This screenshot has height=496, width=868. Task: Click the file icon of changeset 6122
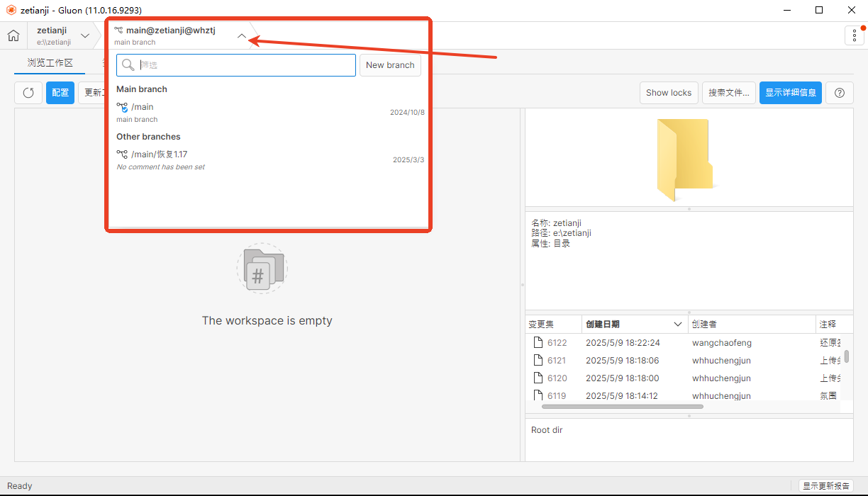click(538, 343)
